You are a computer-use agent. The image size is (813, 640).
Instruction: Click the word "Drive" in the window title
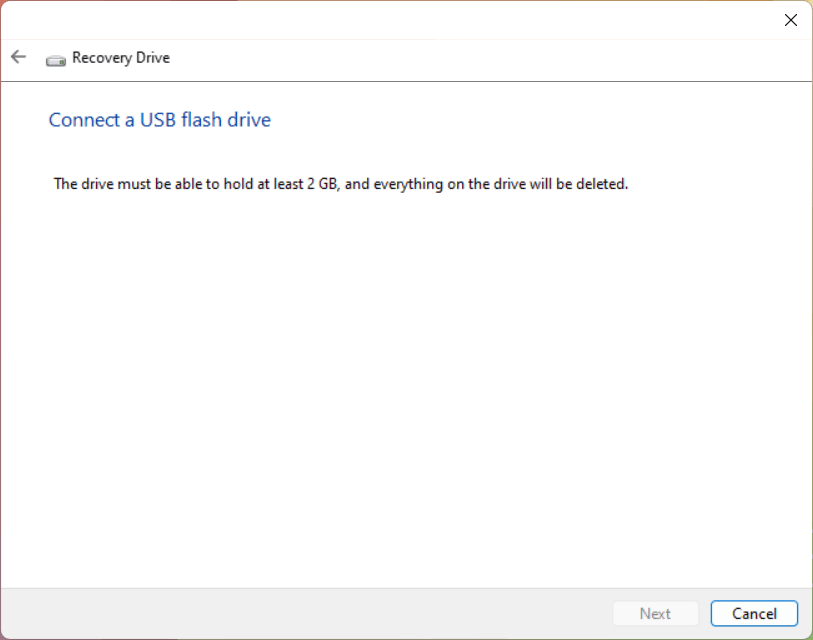pos(153,58)
